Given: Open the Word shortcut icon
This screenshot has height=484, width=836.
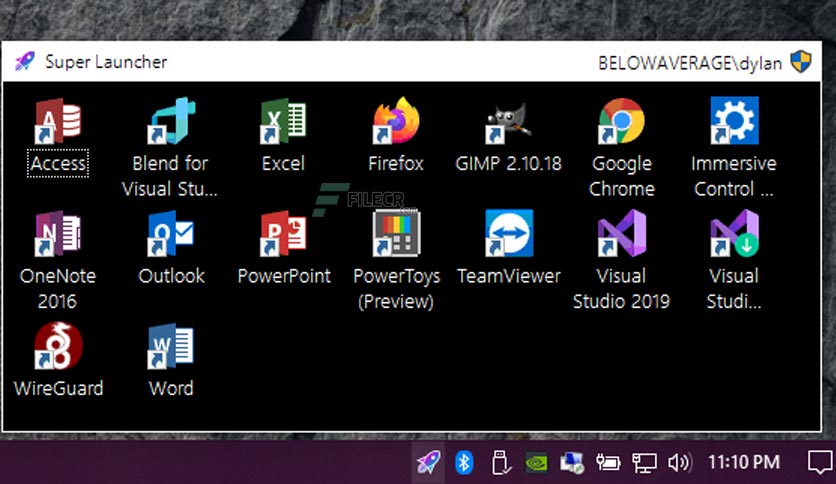Looking at the screenshot, I should (x=171, y=345).
